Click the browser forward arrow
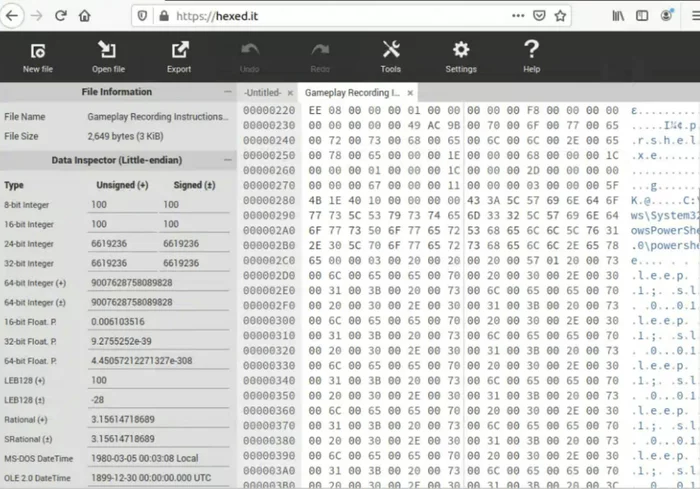 (x=36, y=16)
